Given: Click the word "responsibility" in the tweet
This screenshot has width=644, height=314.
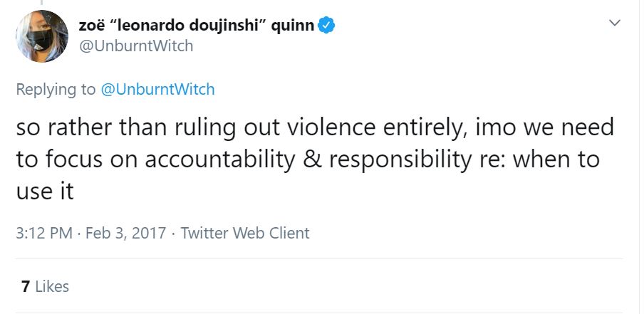Looking at the screenshot, I should [395, 159].
